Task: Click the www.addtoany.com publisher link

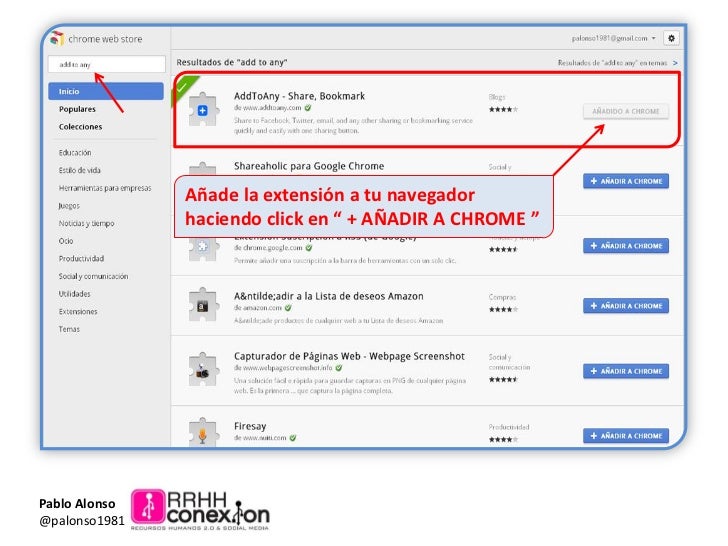Action: click(x=272, y=108)
